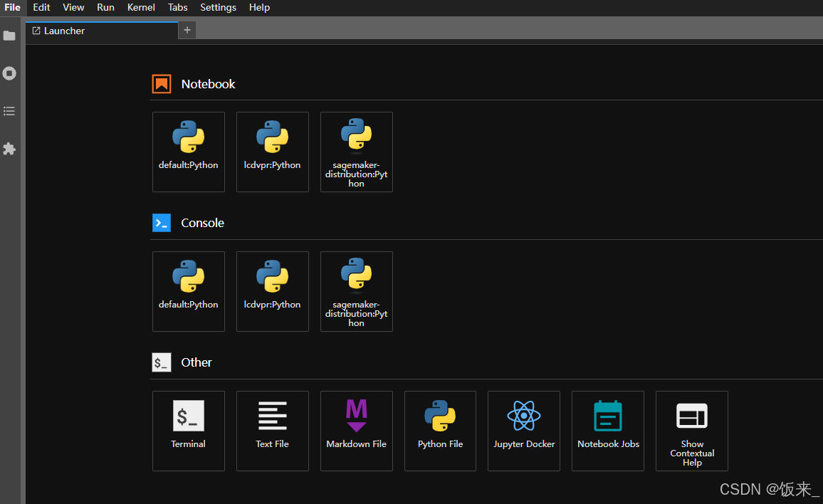Select the Launcher tab

102,31
